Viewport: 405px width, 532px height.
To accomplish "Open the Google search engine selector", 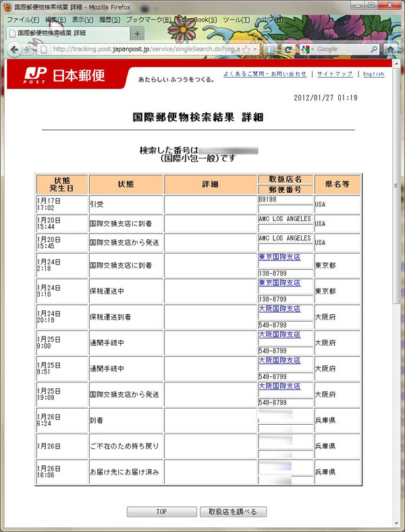I will pyautogui.click(x=308, y=49).
